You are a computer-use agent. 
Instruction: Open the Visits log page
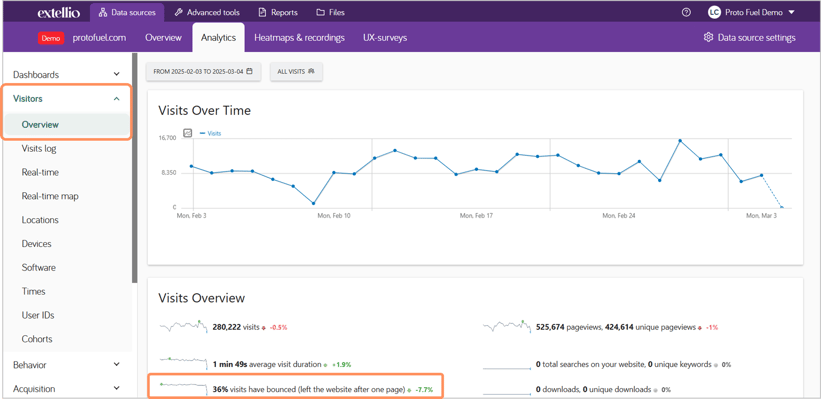coord(39,149)
